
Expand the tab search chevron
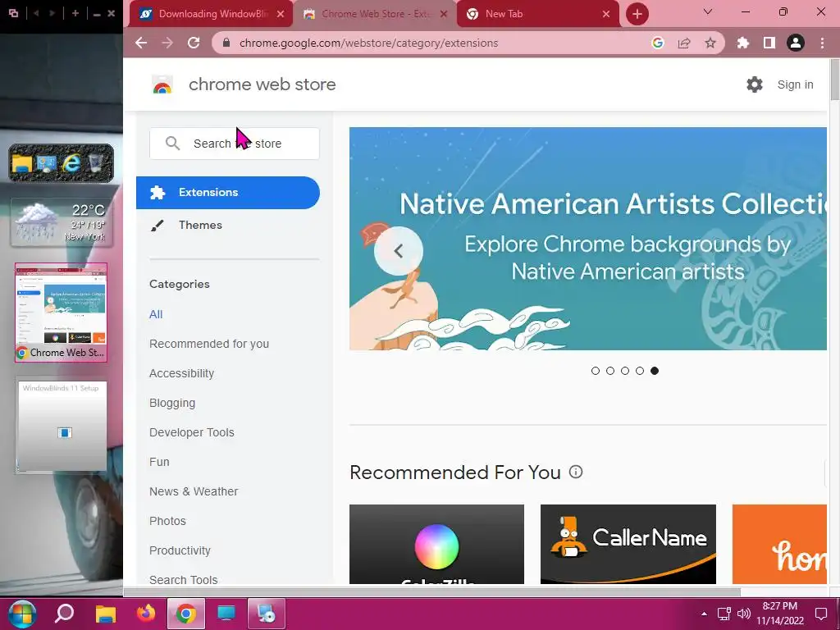(x=708, y=11)
